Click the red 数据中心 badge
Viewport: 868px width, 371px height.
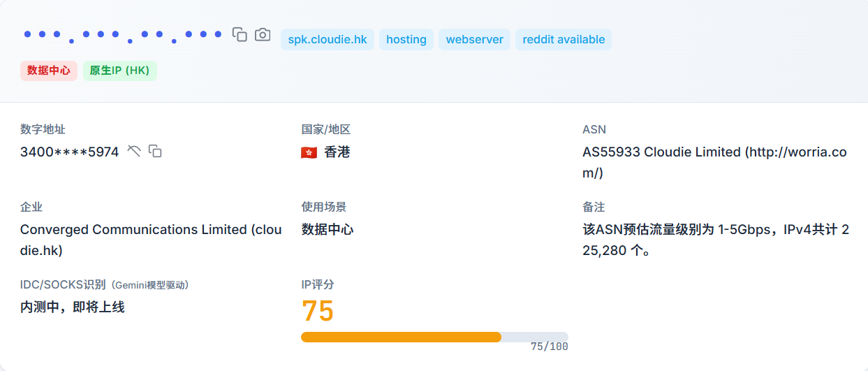coord(49,71)
